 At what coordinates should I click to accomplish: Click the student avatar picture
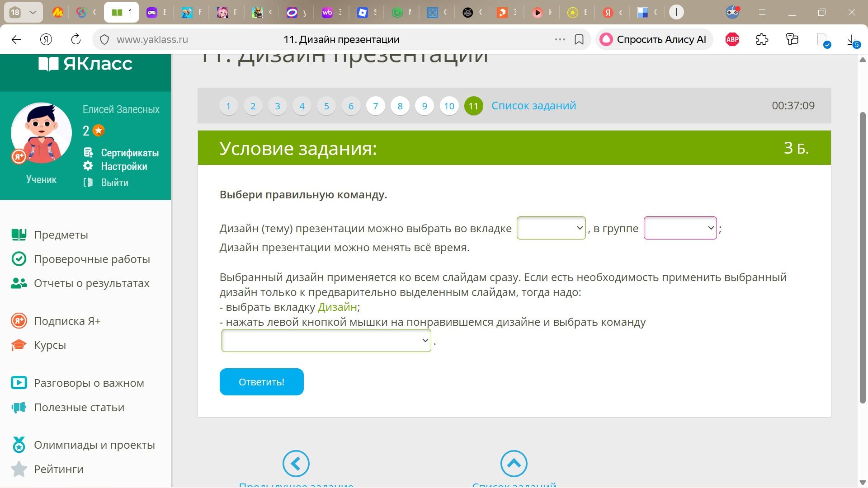pos(41,133)
